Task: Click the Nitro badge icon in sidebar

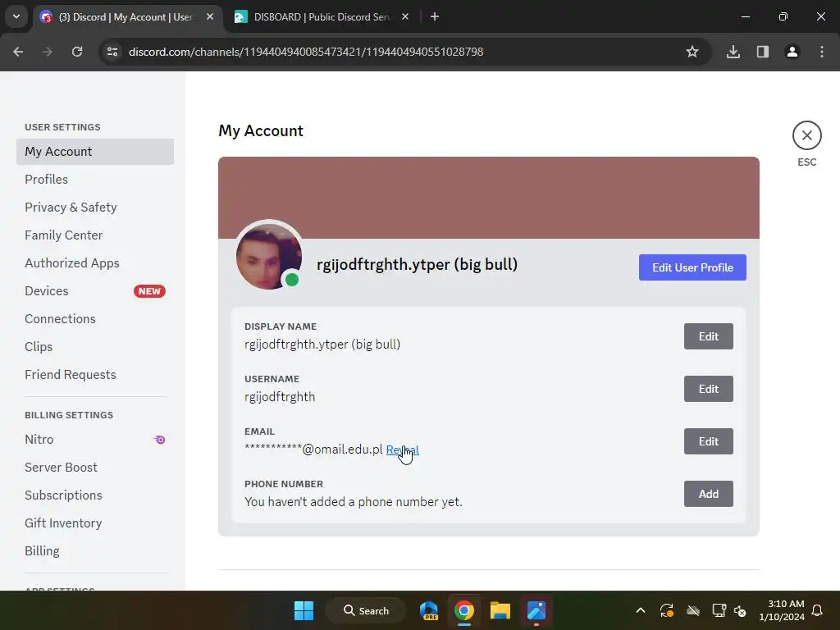Action: point(160,440)
